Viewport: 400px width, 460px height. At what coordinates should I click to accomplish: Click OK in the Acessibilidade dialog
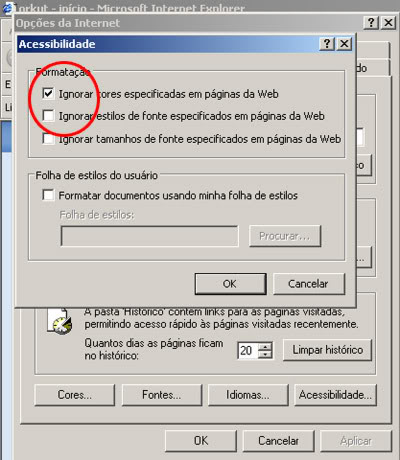230,284
